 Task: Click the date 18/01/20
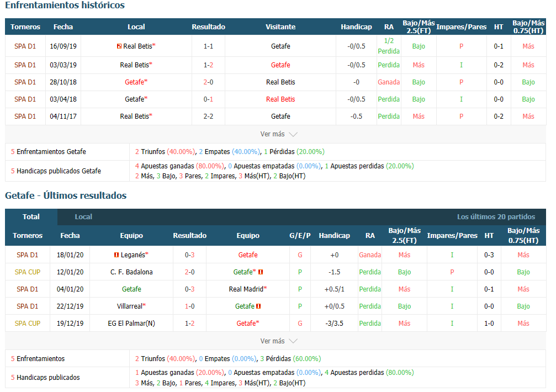70,255
